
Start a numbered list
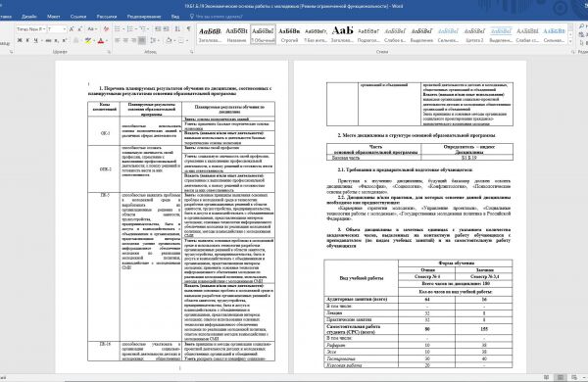(130, 28)
